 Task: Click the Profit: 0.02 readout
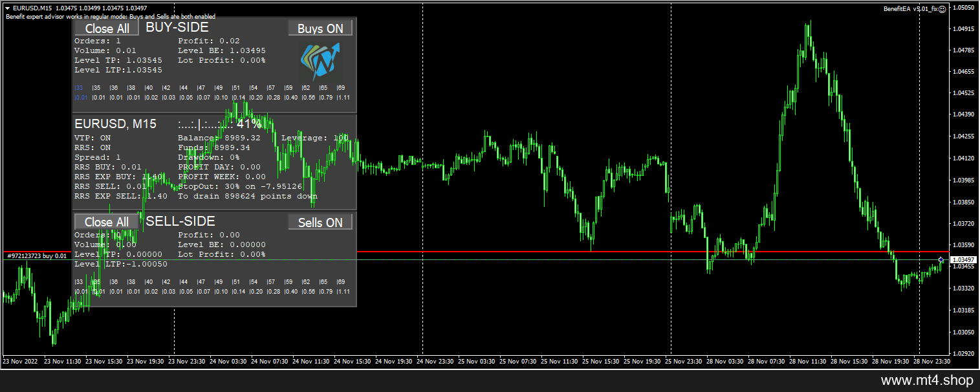(209, 41)
